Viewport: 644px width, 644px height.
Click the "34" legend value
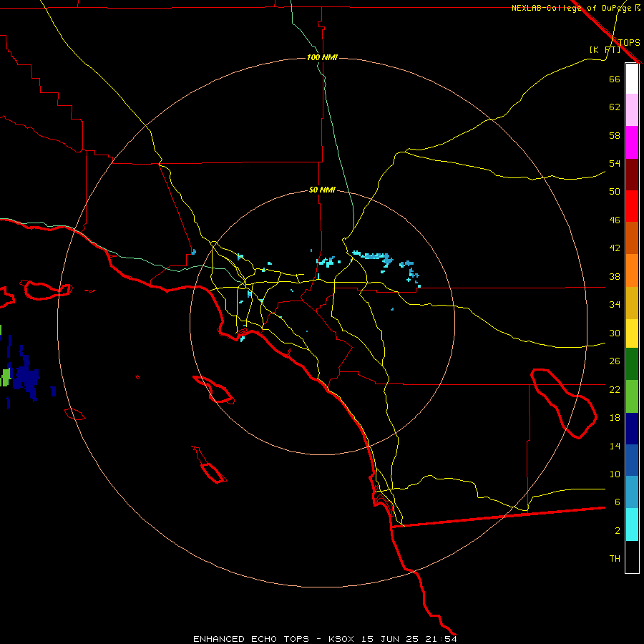[x=615, y=304]
